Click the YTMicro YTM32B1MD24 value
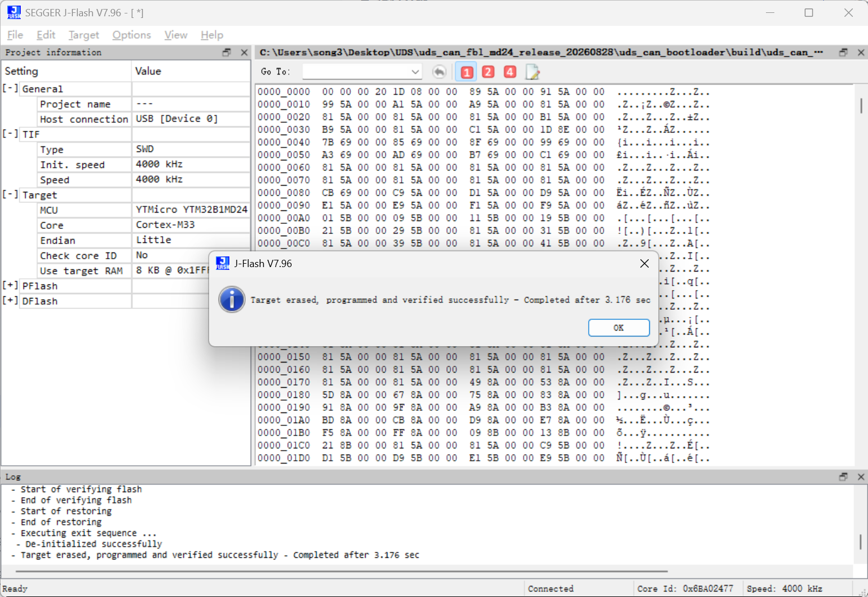This screenshot has width=868, height=597. coord(192,210)
